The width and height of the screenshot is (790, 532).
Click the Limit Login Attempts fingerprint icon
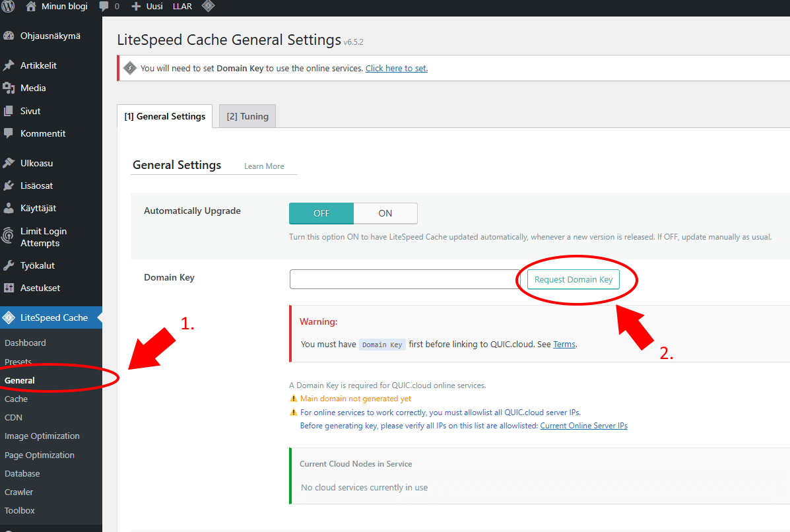8,236
